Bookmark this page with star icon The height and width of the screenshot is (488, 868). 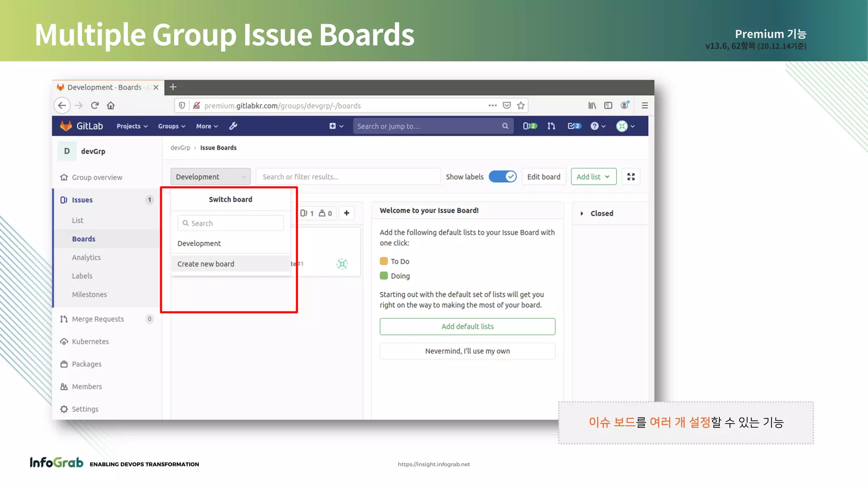pyautogui.click(x=521, y=105)
